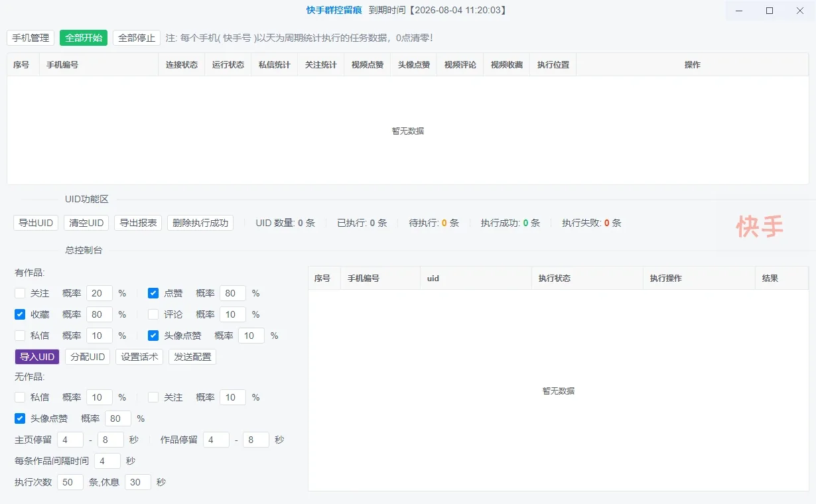The width and height of the screenshot is (816, 504).
Task: Click 分配UID button
Action: coord(88,357)
